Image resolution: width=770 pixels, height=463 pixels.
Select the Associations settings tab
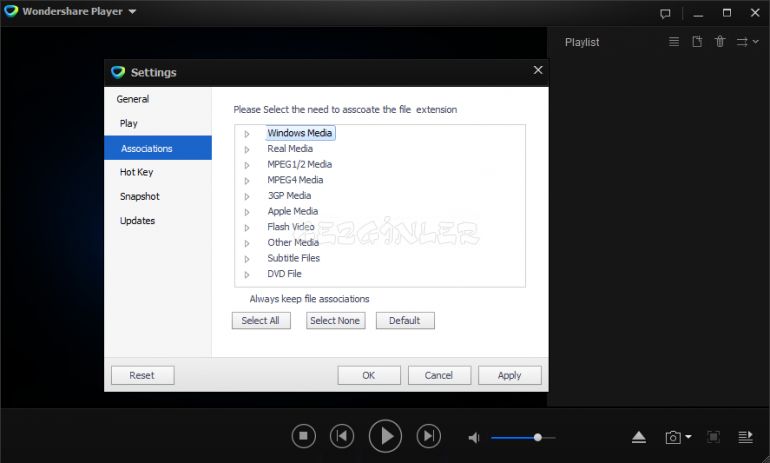point(158,148)
